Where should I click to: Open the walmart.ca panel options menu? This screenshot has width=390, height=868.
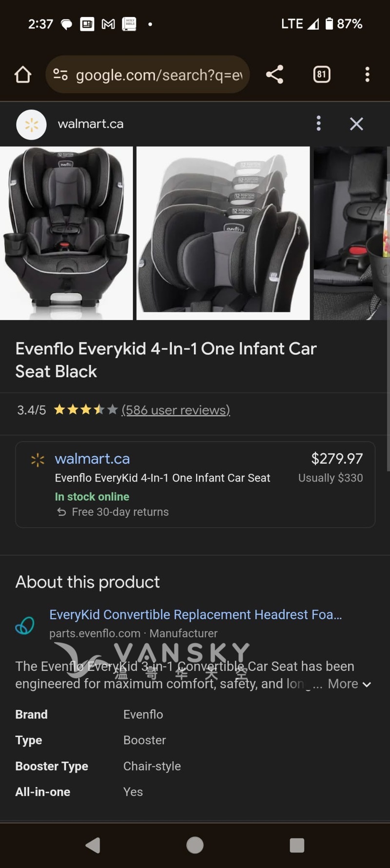(x=318, y=123)
